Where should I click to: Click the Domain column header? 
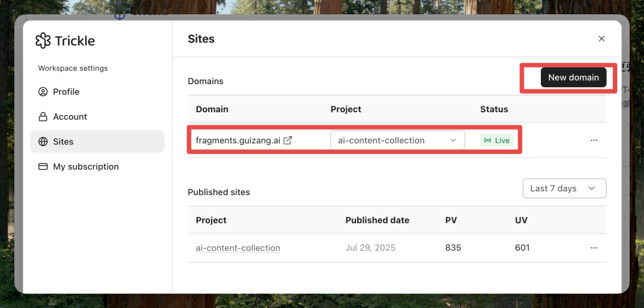(212, 109)
